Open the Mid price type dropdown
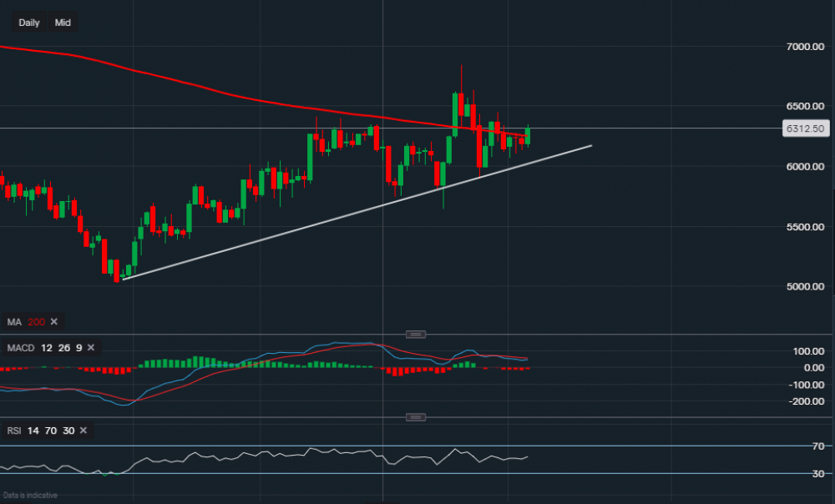Viewport: 835px width, 504px height. [63, 23]
